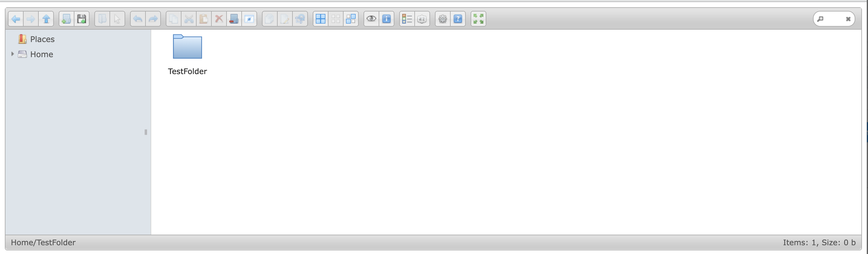
Task: Invert selection with the mixed squares icon
Action: (x=351, y=19)
